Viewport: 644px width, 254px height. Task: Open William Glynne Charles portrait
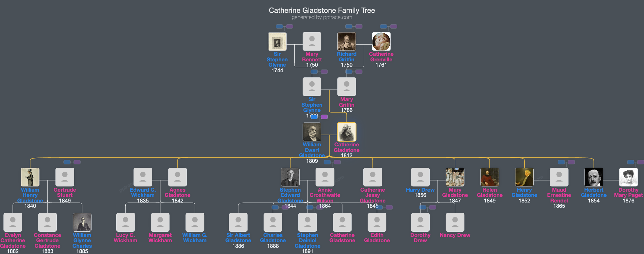(82, 222)
